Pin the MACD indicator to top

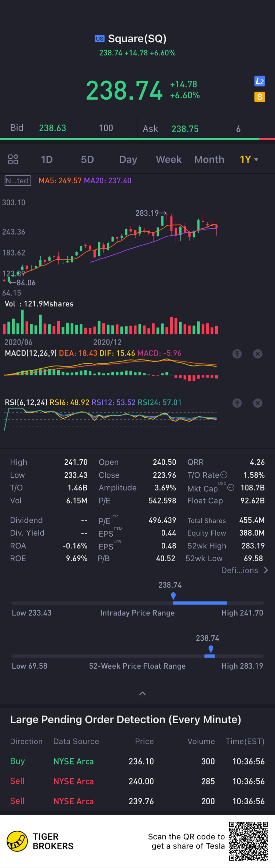pos(237,354)
